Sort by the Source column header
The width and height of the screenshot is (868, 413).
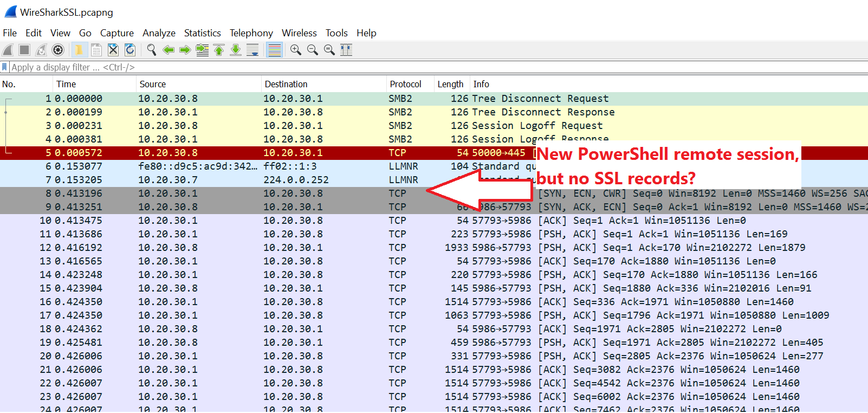198,84
